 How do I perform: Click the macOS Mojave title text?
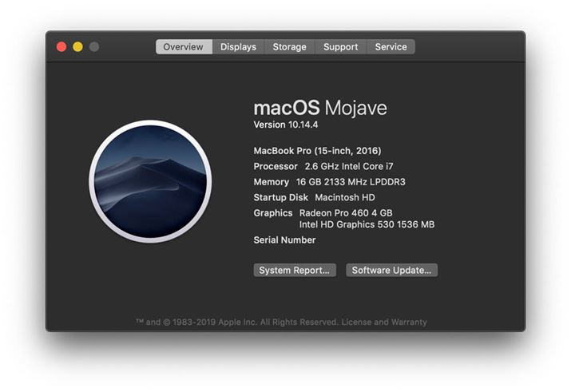320,108
